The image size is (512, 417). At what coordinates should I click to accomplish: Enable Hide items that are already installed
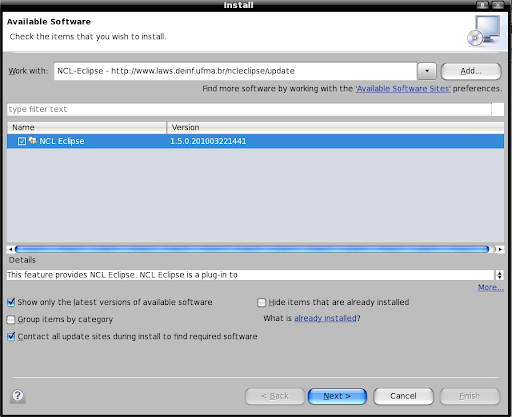262,302
